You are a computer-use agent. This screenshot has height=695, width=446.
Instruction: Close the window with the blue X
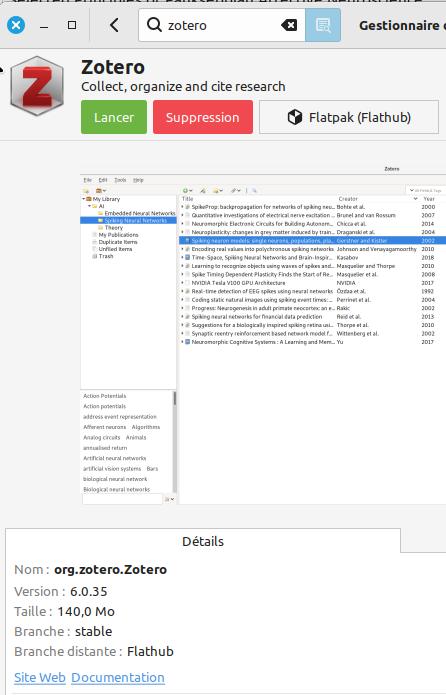16,25
